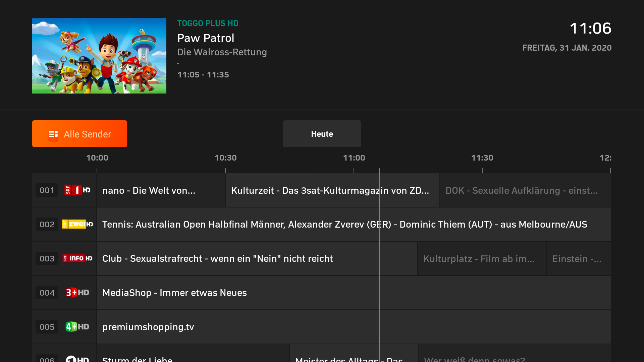Select channel number 003

coord(47,259)
